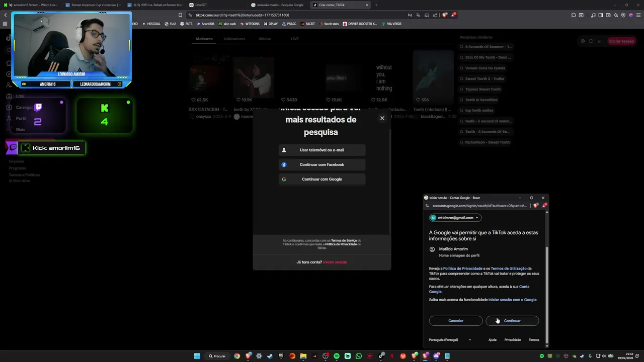Open Iniciar sessão com o Google link
Screen dimensions: 644x362
(513, 300)
